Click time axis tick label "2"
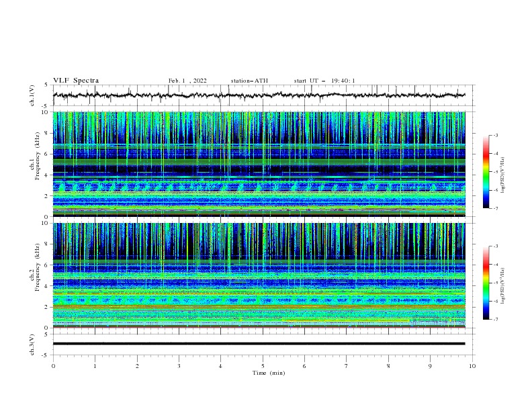 pos(137,366)
